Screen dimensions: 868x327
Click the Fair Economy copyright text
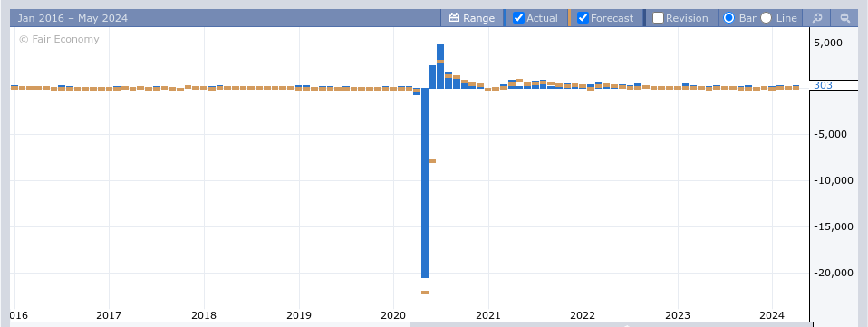tap(59, 39)
